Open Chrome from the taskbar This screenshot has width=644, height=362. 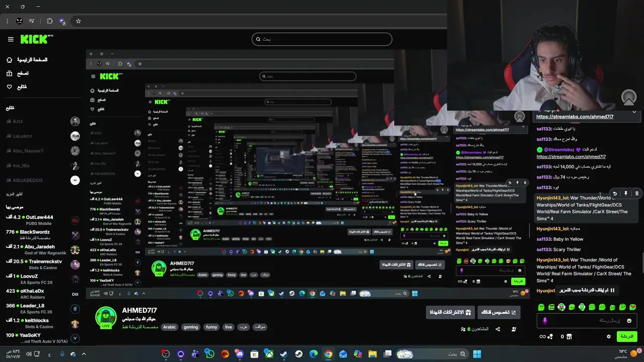click(328, 354)
